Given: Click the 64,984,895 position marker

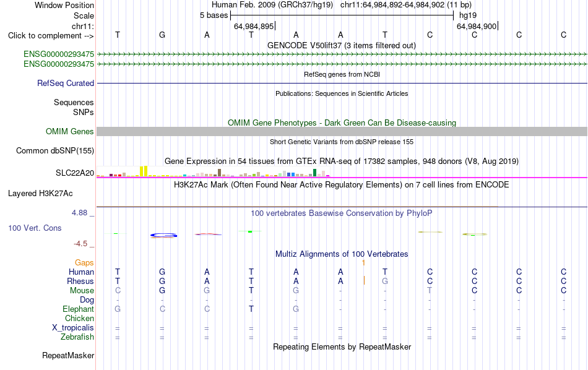Looking at the screenshot, I should click(254, 26).
